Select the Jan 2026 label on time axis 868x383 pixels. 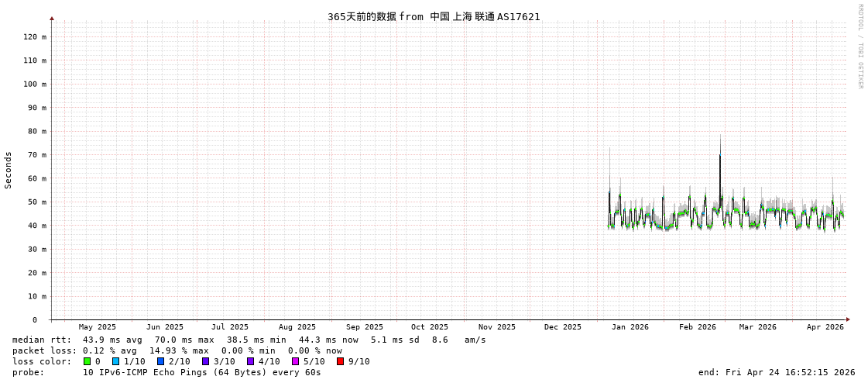point(630,327)
